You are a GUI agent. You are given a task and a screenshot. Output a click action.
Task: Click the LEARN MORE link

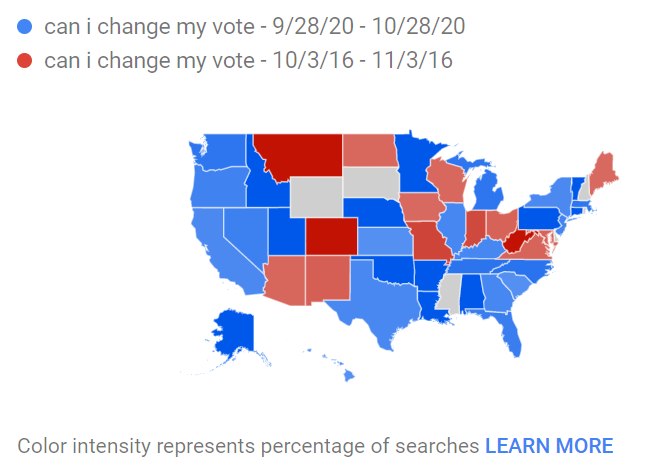click(x=549, y=446)
